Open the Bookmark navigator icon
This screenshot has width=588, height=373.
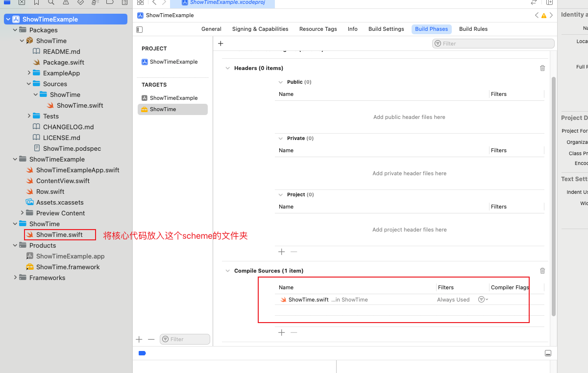[36, 2]
